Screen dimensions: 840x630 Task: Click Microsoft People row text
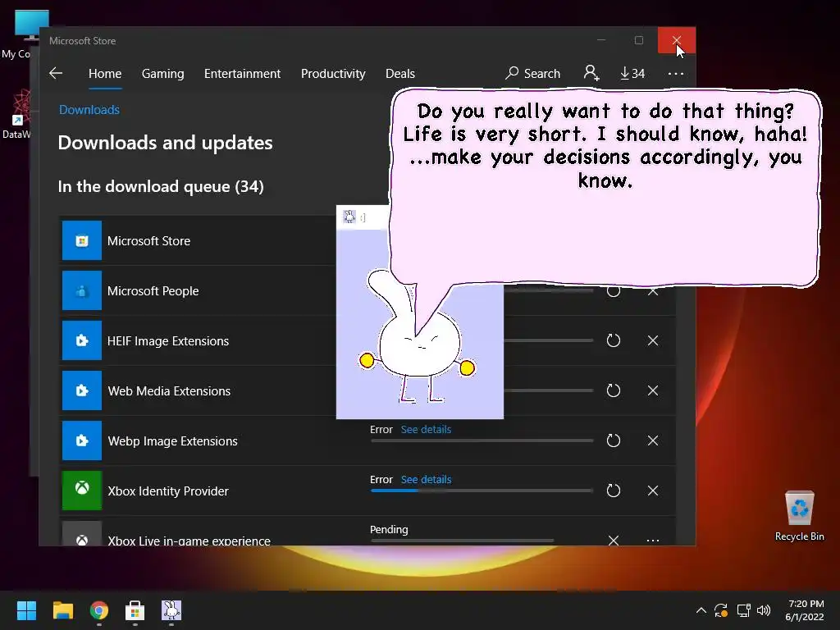(x=153, y=291)
